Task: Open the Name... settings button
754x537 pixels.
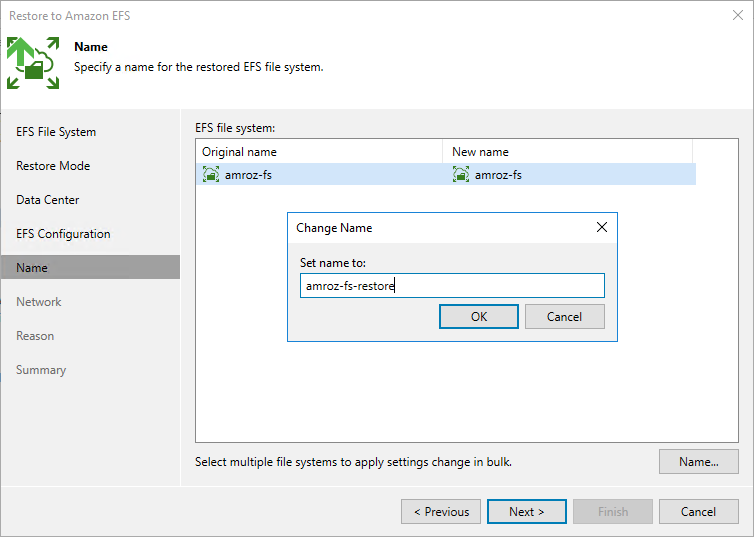Action: point(698,462)
